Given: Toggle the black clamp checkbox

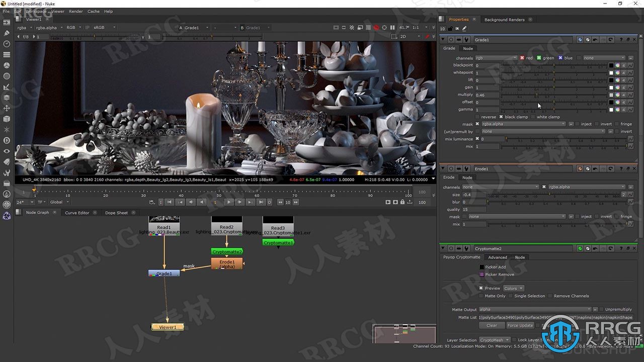Looking at the screenshot, I should coord(501,117).
